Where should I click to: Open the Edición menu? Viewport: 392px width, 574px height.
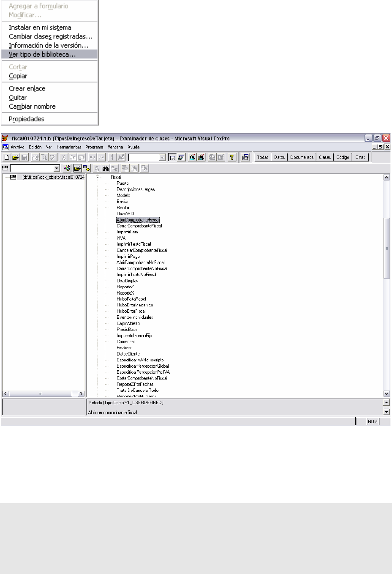coord(35,147)
